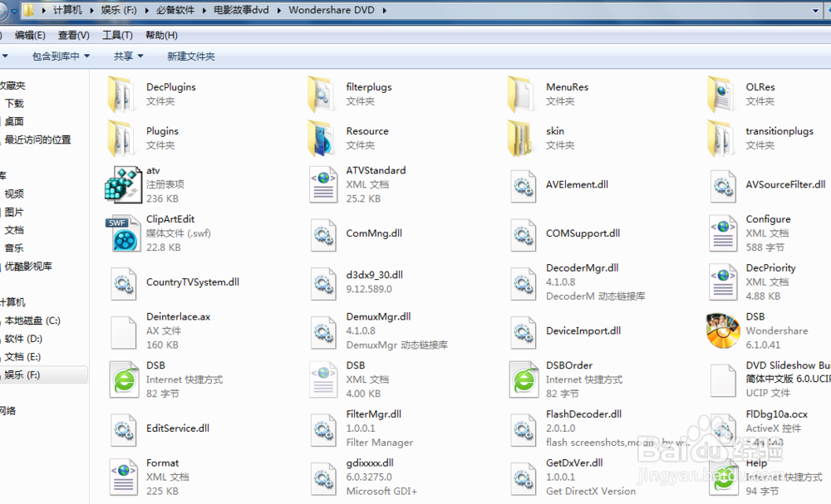Open 最近访问的位置 in sidebar
831x504 pixels.
[37, 139]
